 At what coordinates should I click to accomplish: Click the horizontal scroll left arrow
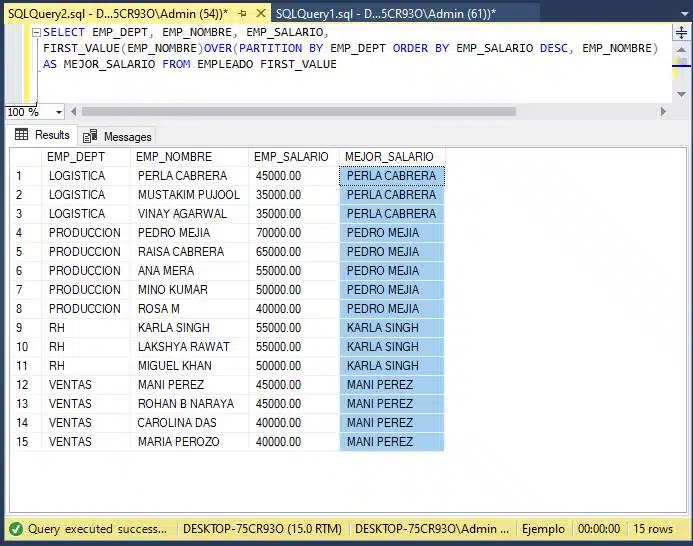tap(73, 112)
